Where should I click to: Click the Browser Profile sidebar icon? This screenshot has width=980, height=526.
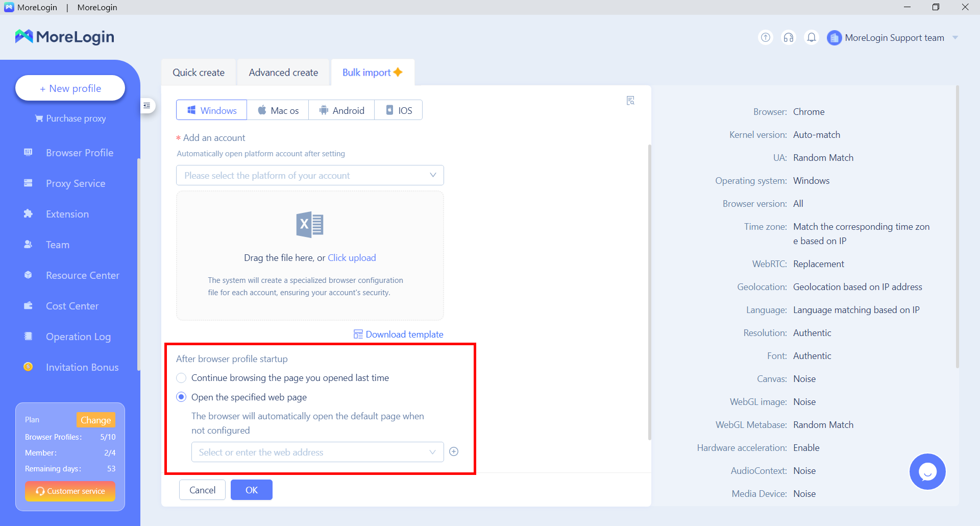pyautogui.click(x=28, y=152)
